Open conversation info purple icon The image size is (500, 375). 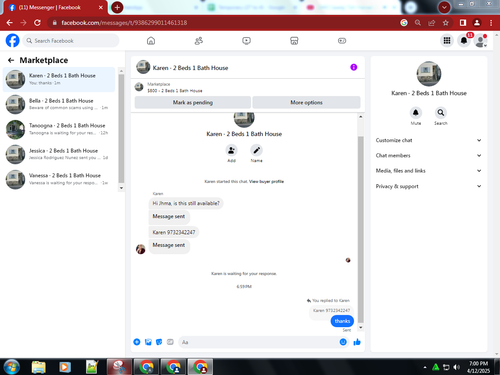(354, 67)
